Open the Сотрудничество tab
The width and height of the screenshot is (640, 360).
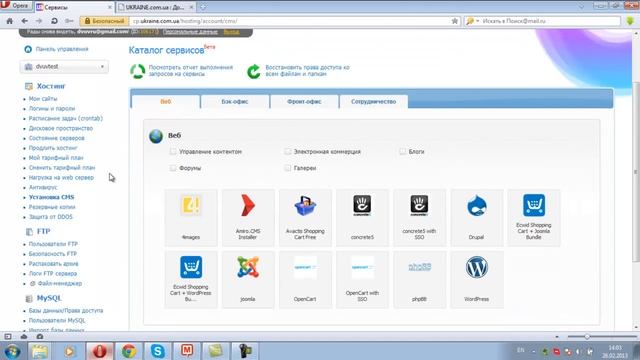(x=373, y=102)
